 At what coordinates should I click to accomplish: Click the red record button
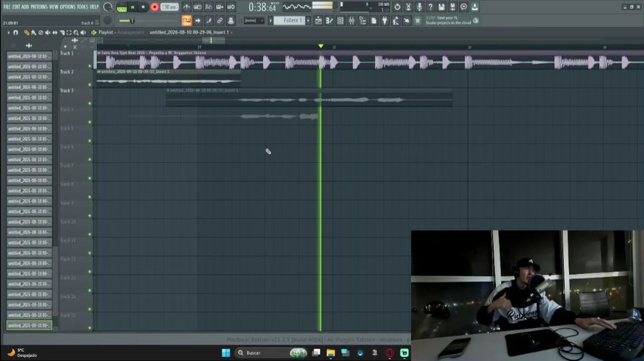click(154, 7)
